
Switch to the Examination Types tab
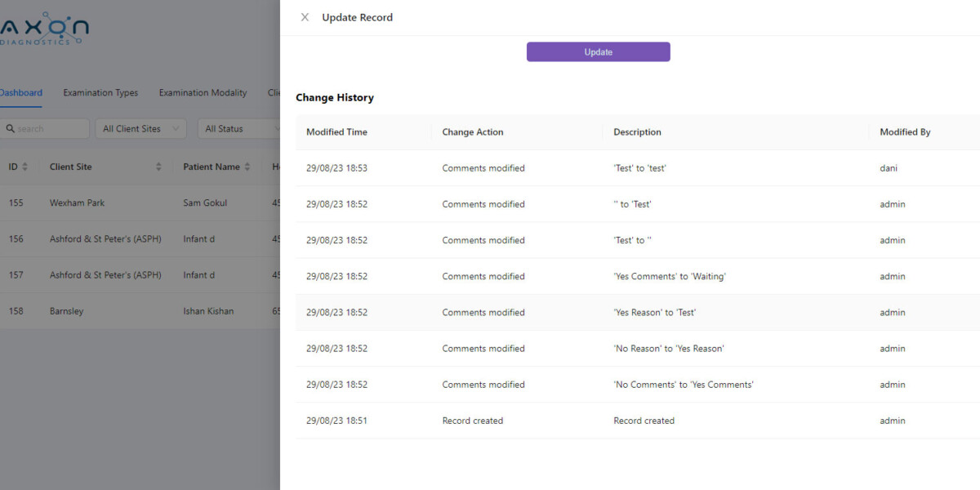pos(100,92)
